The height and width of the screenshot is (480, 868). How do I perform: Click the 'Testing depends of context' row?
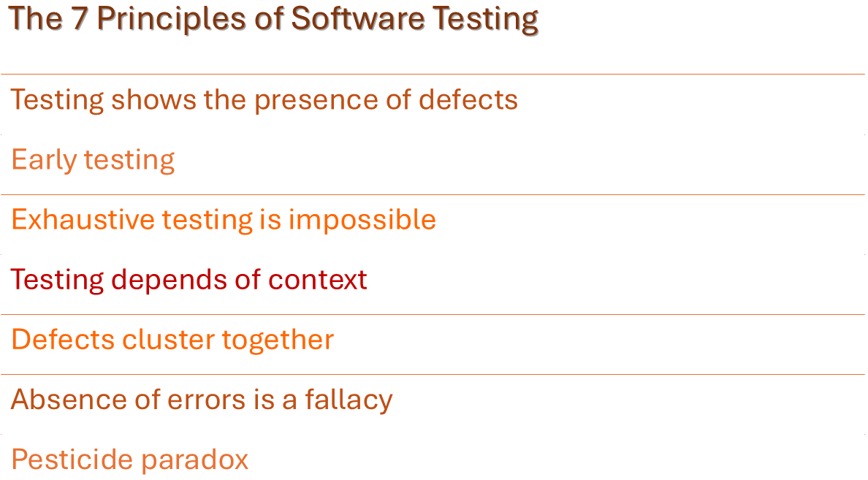[189, 279]
